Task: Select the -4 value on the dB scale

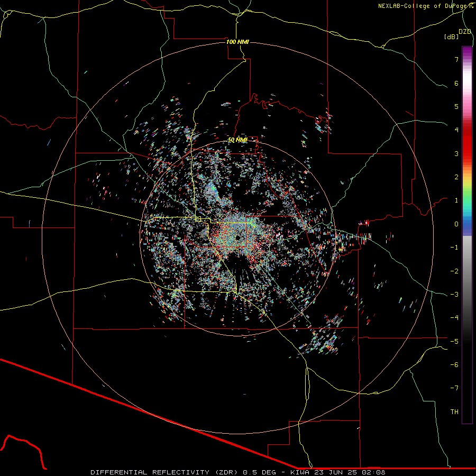Action: click(x=454, y=318)
